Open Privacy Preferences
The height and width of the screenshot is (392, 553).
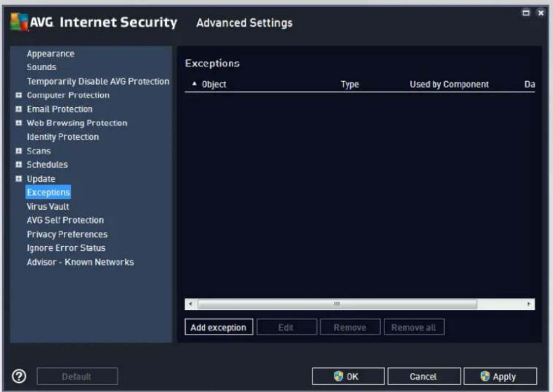point(67,234)
